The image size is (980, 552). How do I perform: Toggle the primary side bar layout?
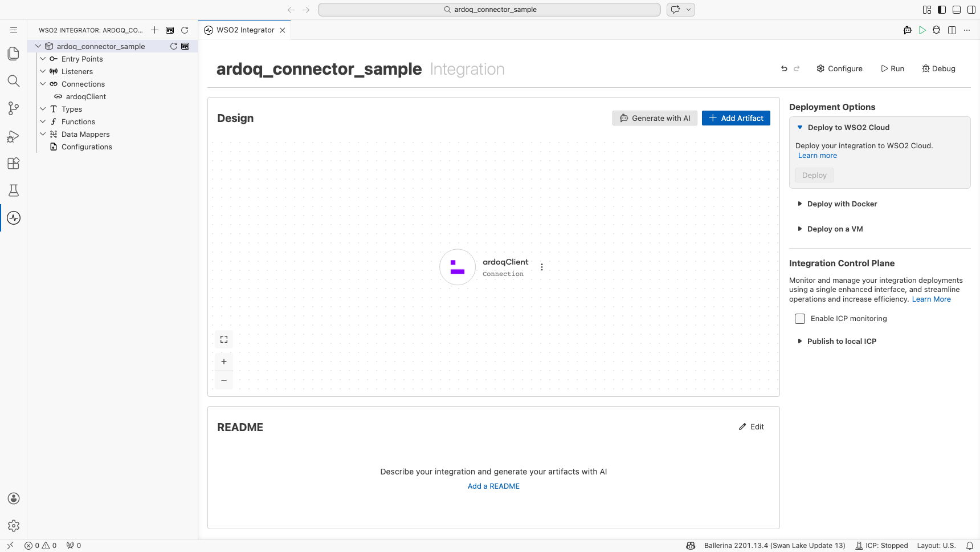942,10
